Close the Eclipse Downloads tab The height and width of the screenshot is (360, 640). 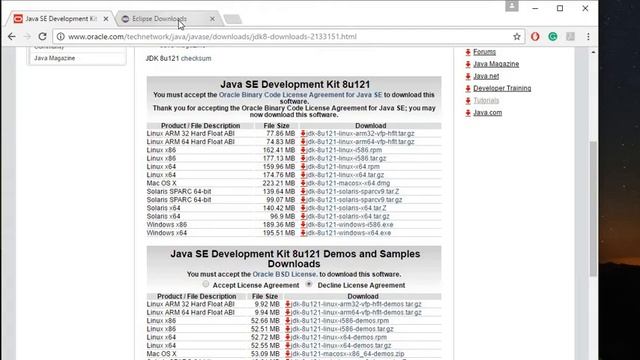point(212,19)
